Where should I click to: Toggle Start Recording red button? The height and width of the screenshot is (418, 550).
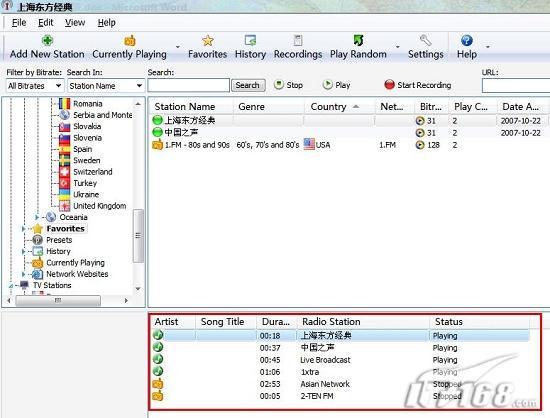(417, 85)
